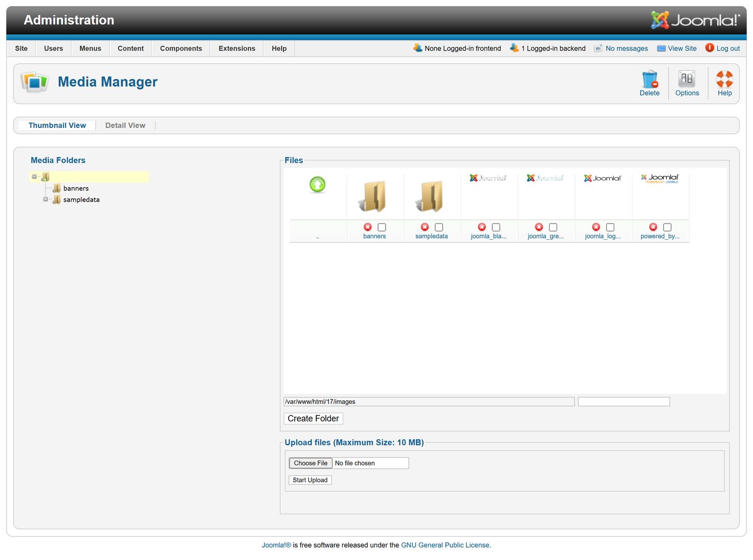Open Media Manager Options
The height and width of the screenshot is (560, 753).
687,80
